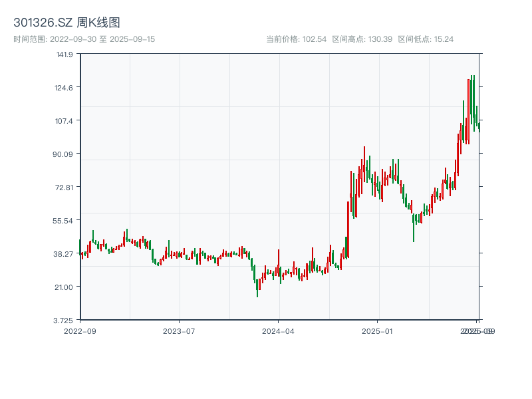Click the y-axis label 21.00
532x399 pixels.
pyautogui.click(x=64, y=287)
